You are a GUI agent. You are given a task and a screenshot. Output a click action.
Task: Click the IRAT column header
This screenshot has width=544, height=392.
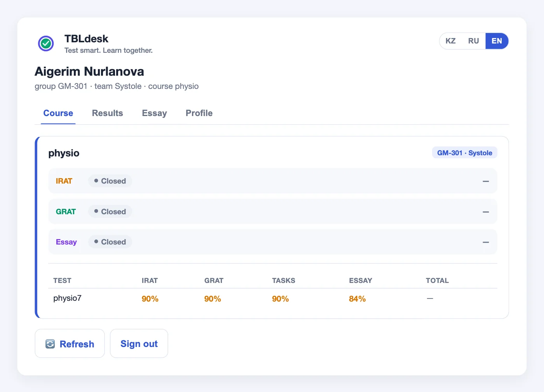(150, 281)
